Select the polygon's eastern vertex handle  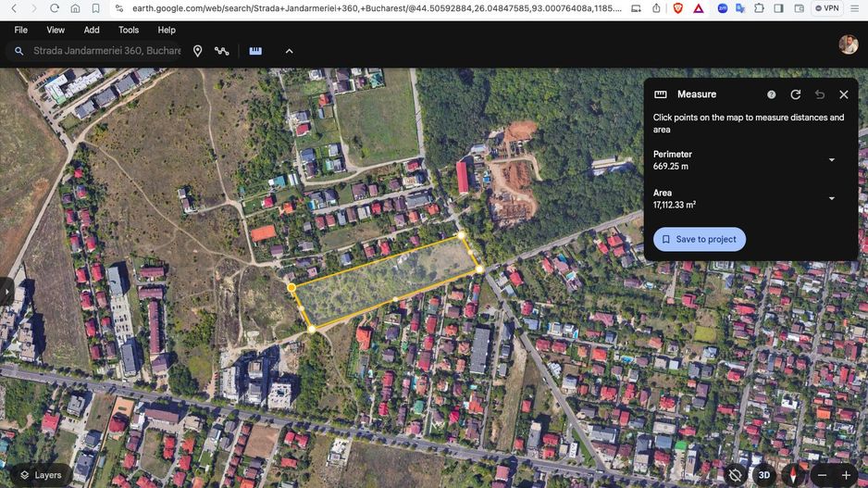(x=479, y=269)
